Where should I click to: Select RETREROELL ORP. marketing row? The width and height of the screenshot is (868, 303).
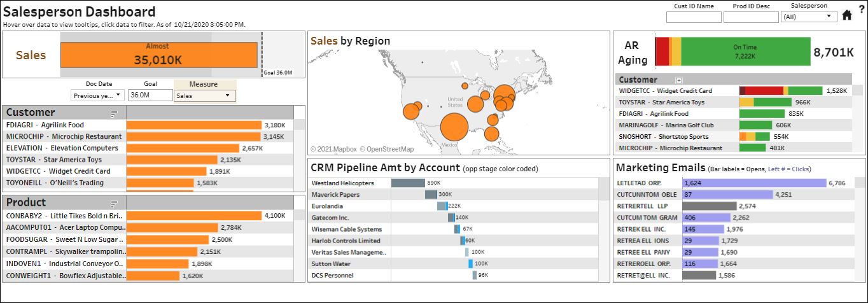734,263
